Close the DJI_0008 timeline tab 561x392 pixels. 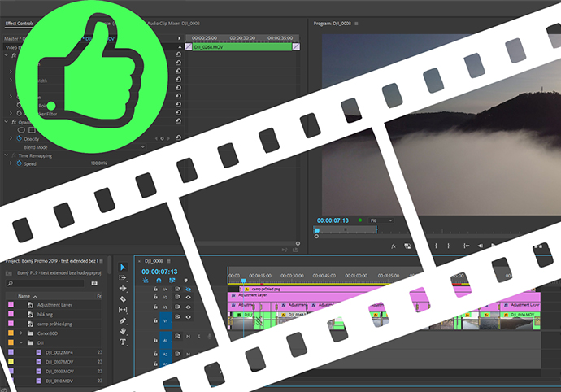[x=139, y=261]
